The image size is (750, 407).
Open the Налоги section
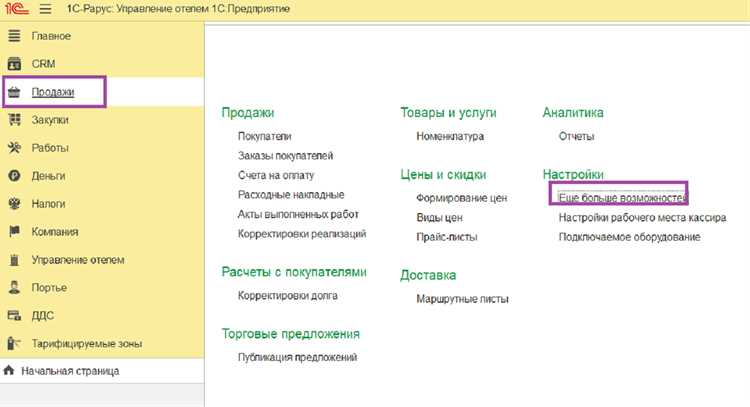(x=48, y=204)
